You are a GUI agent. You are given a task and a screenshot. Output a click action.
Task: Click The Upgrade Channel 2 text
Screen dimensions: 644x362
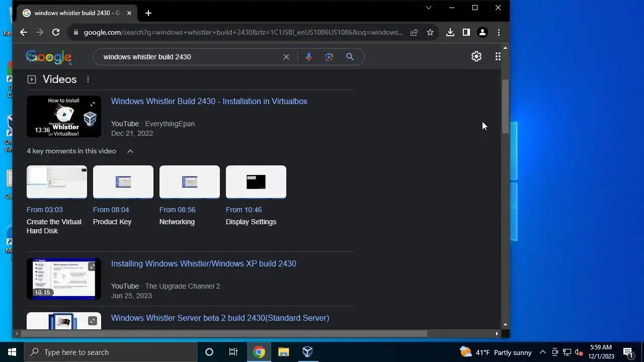183,286
